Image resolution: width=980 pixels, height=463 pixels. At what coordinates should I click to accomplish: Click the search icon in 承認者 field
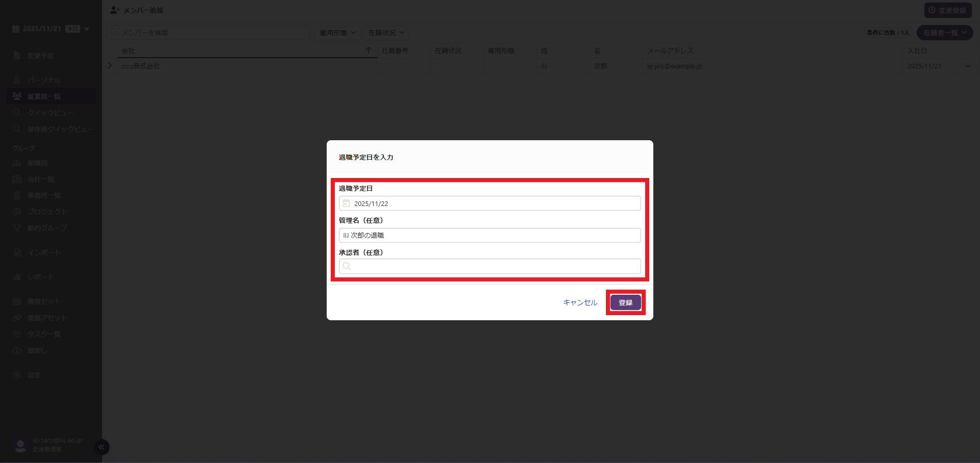tap(347, 266)
